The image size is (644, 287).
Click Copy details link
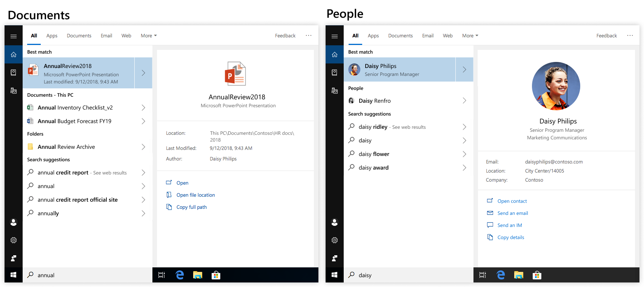point(511,237)
